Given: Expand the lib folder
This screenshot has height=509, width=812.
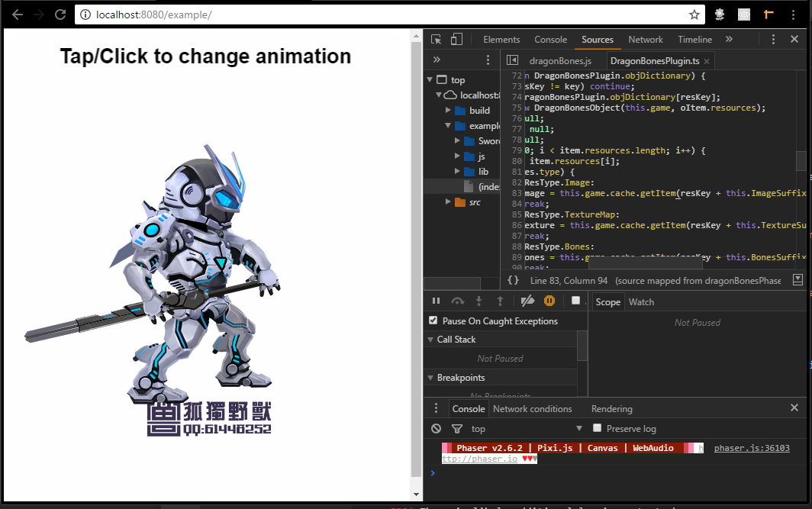Looking at the screenshot, I should click(457, 172).
